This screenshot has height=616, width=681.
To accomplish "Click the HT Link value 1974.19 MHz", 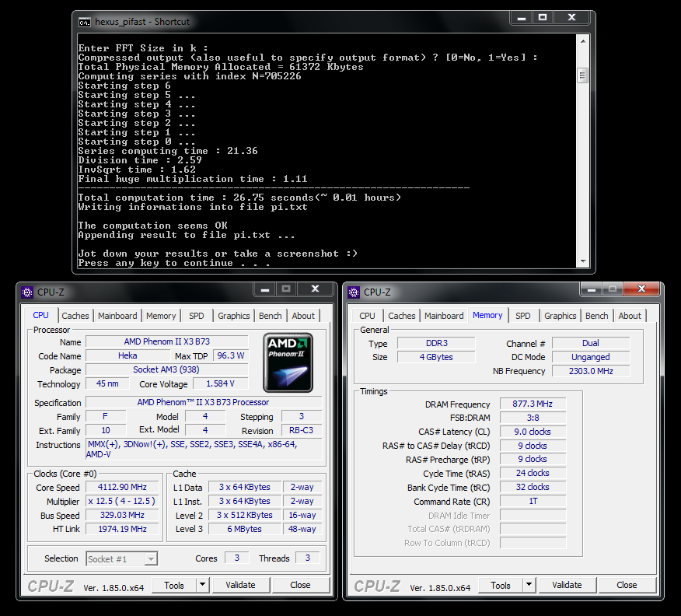I will tap(122, 529).
